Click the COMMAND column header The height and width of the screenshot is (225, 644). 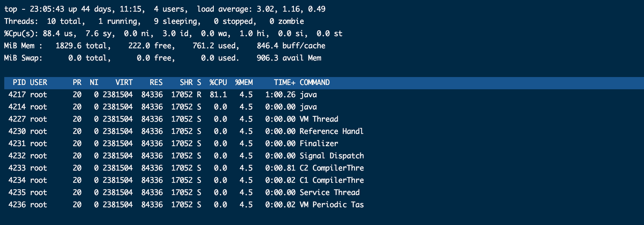(x=315, y=83)
